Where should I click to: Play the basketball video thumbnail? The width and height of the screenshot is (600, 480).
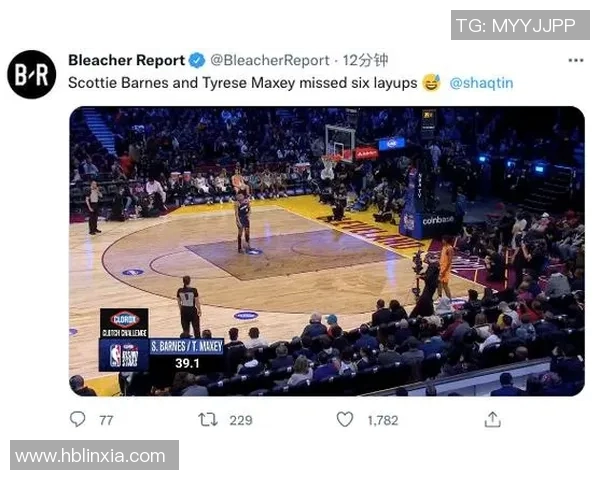(x=327, y=251)
